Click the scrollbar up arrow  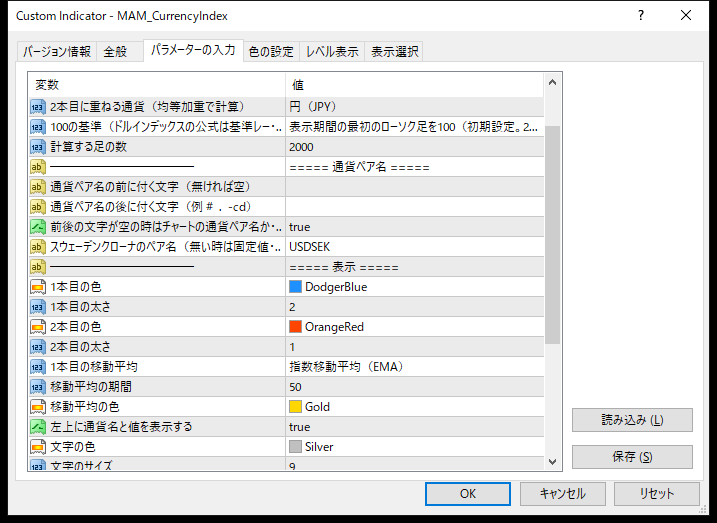pos(552,83)
